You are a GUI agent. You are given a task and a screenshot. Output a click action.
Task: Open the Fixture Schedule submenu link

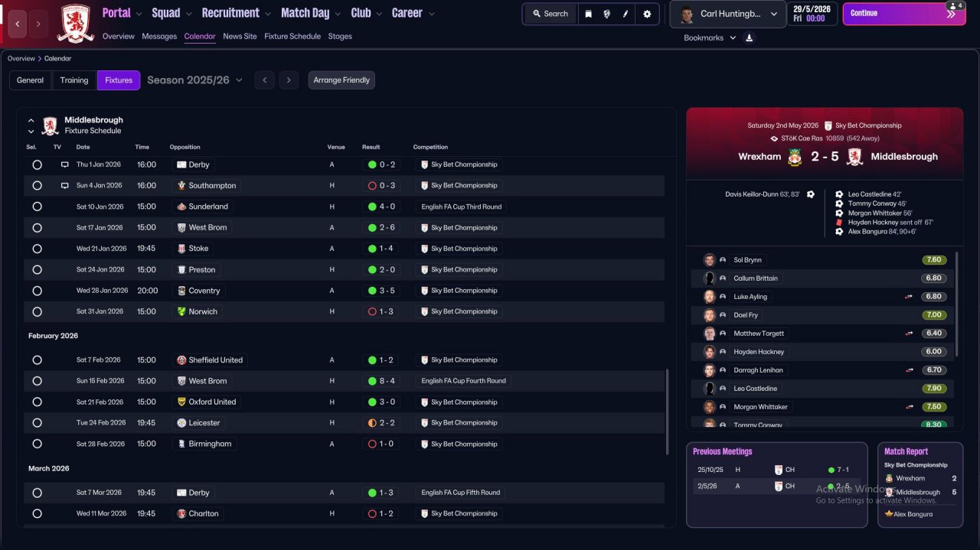[292, 36]
